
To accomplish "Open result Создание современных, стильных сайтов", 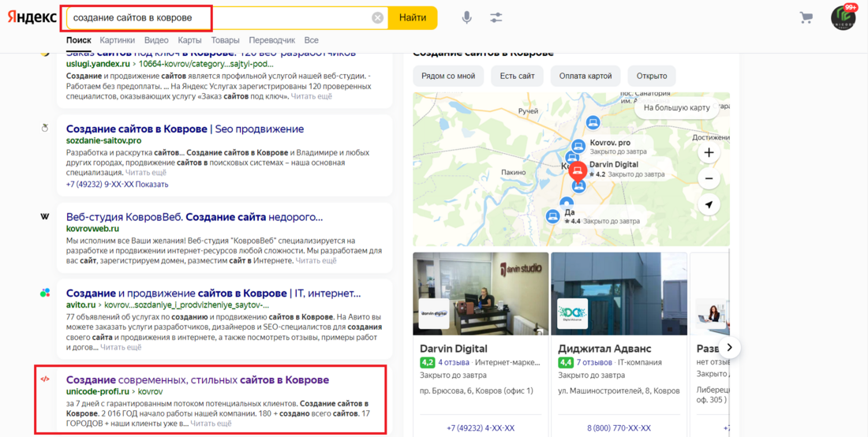I will [x=197, y=380].
